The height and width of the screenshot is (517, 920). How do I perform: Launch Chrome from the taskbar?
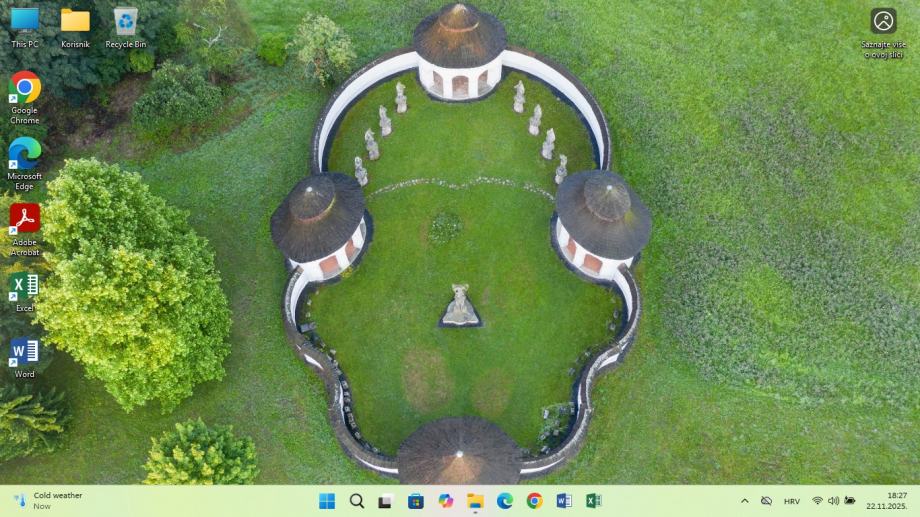[534, 501]
